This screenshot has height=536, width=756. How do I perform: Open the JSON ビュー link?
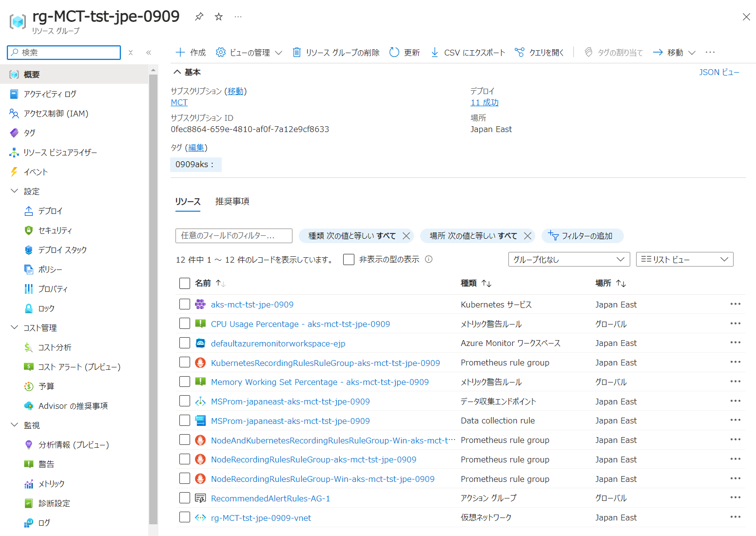(719, 72)
